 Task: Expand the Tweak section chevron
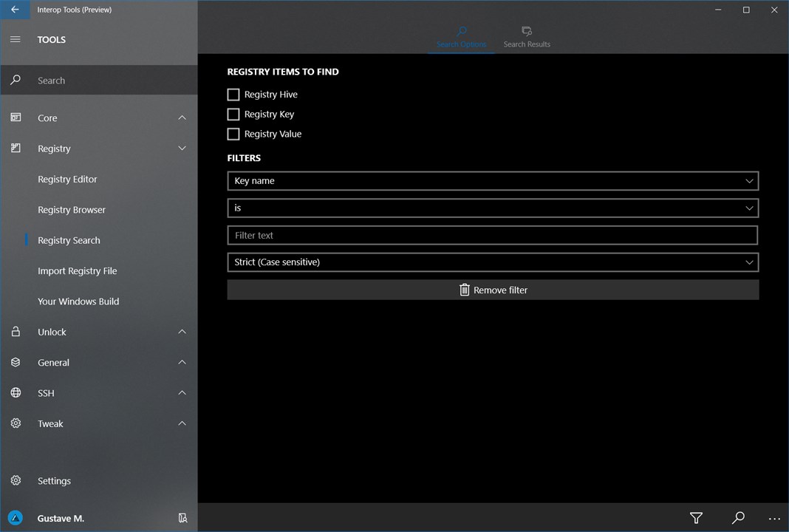click(182, 423)
